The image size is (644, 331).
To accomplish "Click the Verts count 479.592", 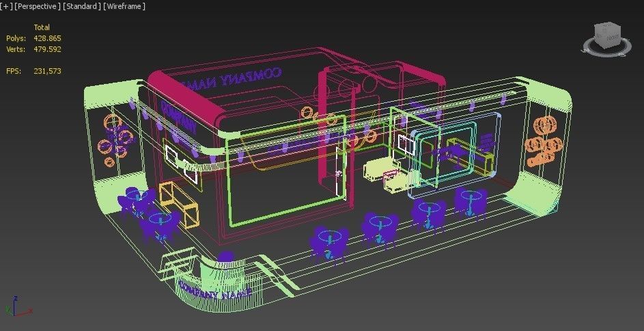I will point(47,49).
